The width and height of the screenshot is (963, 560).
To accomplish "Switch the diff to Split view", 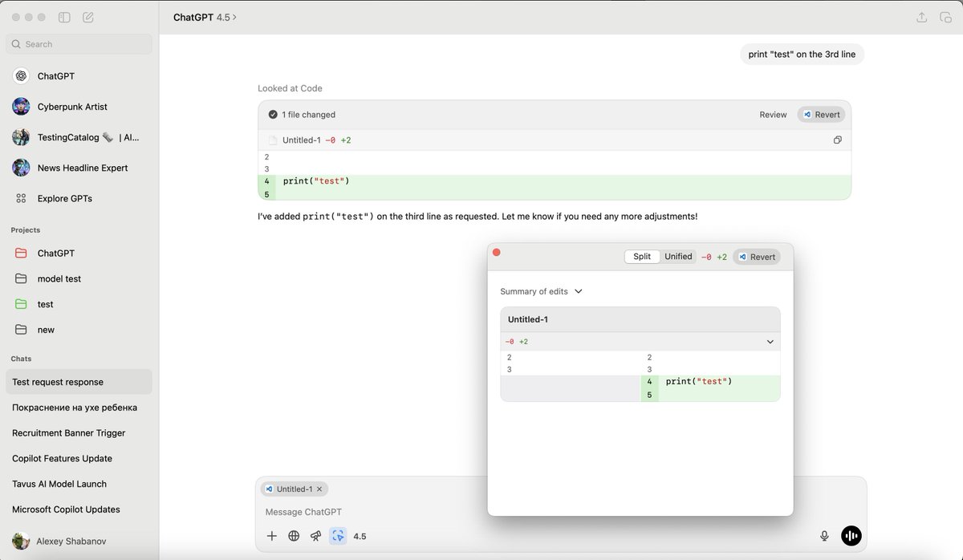I will coord(642,257).
